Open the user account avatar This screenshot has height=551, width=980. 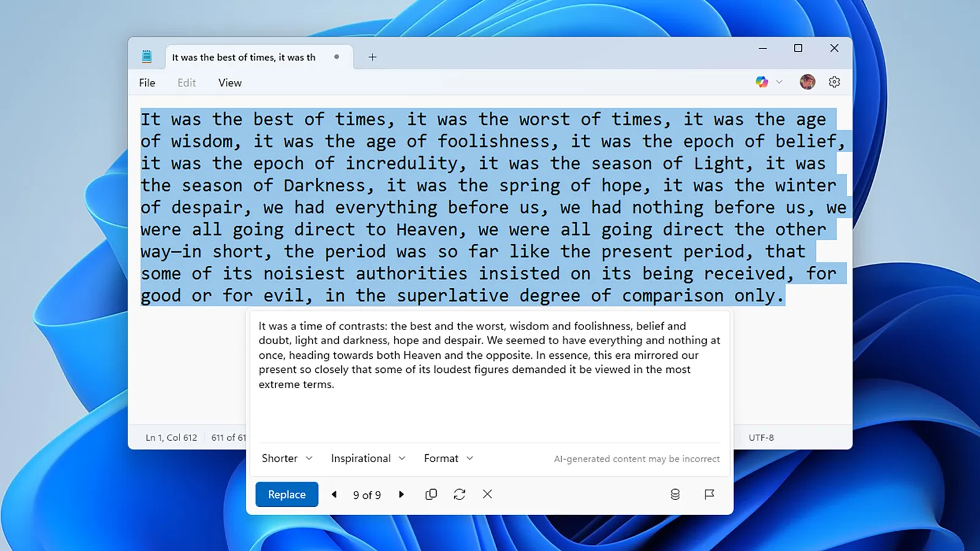click(x=807, y=82)
